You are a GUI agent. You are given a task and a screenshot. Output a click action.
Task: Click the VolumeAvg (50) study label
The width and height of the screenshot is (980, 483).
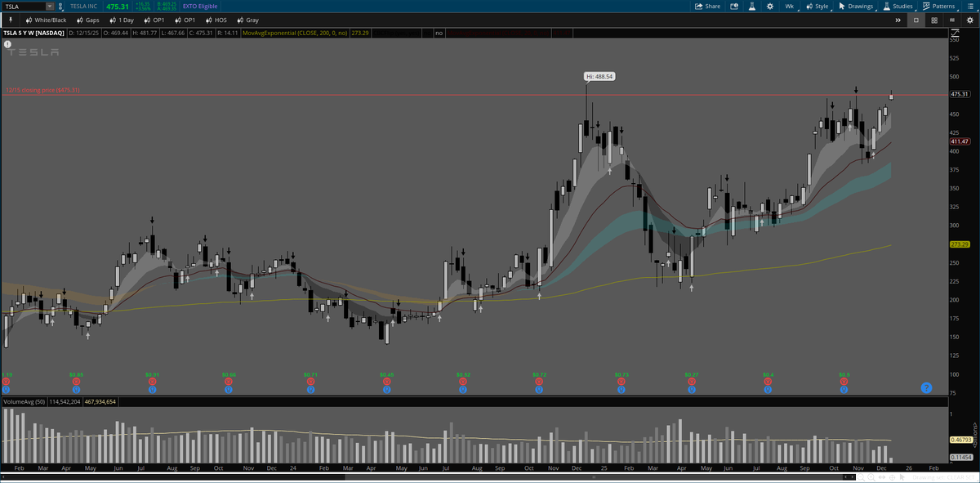pyautogui.click(x=24, y=401)
